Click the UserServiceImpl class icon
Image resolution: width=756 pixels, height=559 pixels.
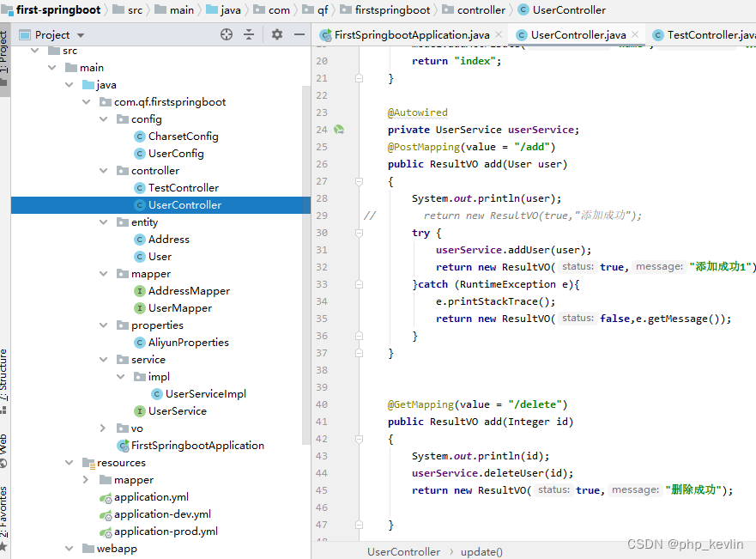(x=157, y=394)
